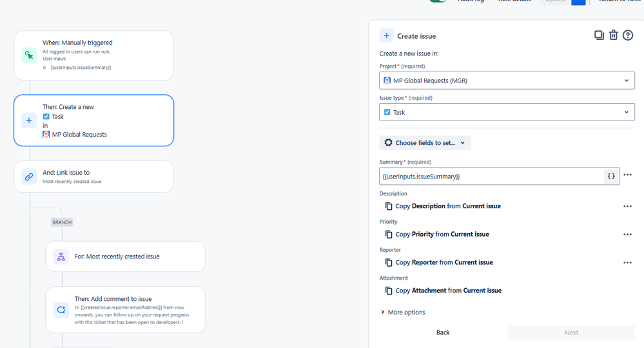
Task: Click the 'Create a new issue in:' text
Action: [409, 53]
